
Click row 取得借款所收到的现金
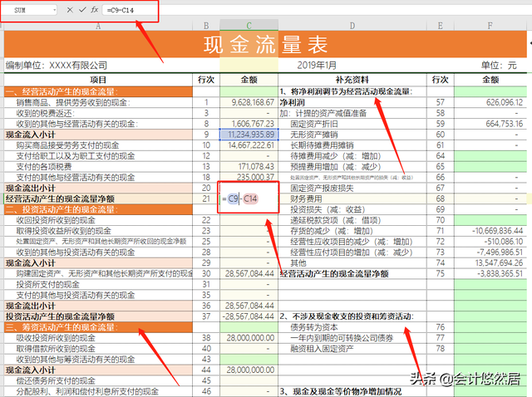point(98,349)
